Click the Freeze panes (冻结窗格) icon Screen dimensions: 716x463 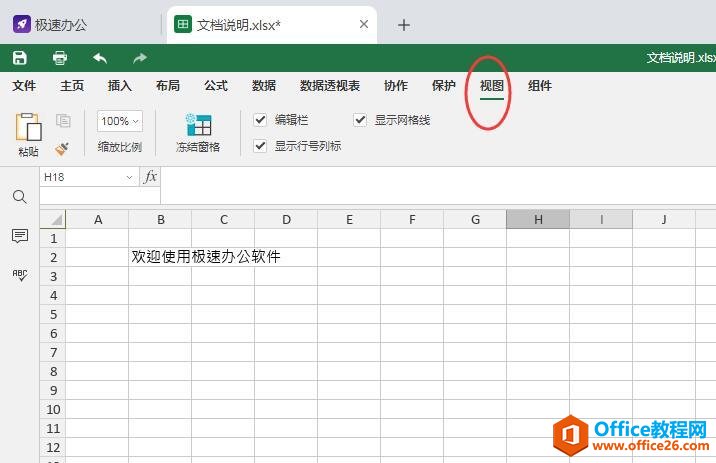coord(199,125)
